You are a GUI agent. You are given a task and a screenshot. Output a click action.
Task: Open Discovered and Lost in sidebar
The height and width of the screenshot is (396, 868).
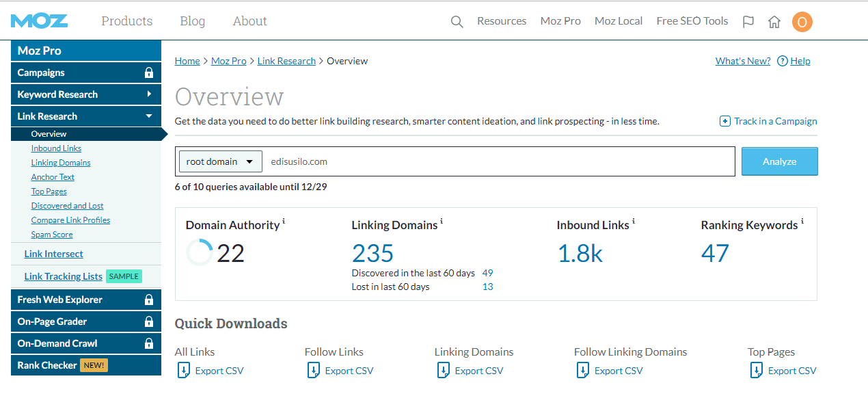(68, 206)
